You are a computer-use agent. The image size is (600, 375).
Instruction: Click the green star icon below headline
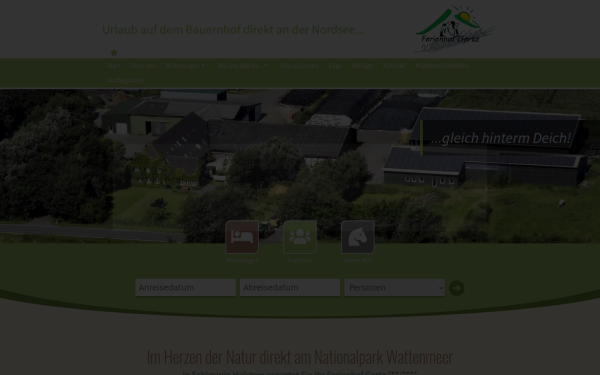click(114, 52)
